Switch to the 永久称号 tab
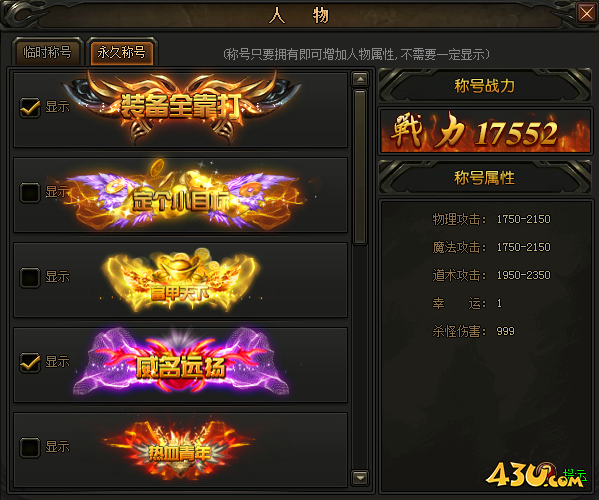The image size is (599, 500). tap(121, 52)
